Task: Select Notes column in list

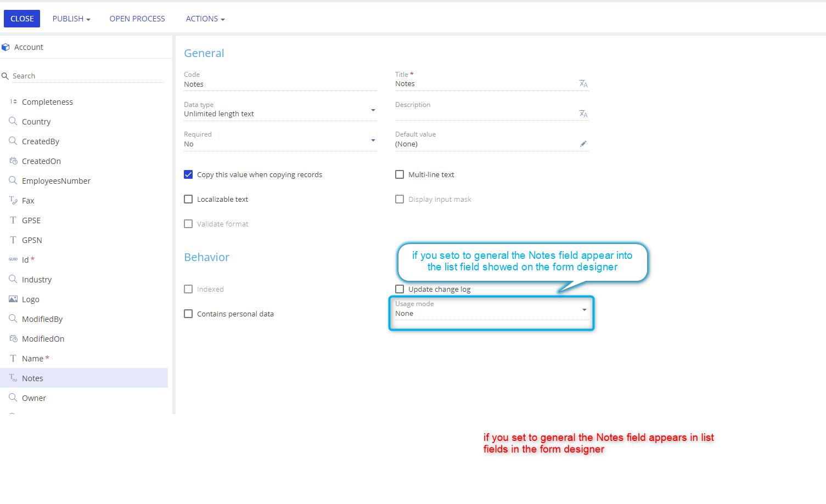Action: 84,378
